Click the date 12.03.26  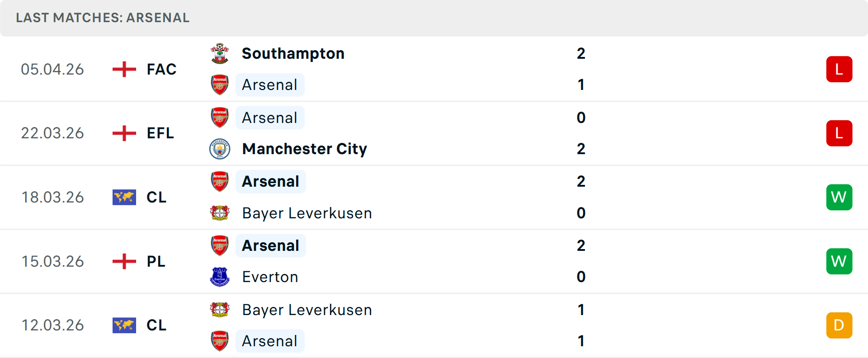(x=52, y=325)
